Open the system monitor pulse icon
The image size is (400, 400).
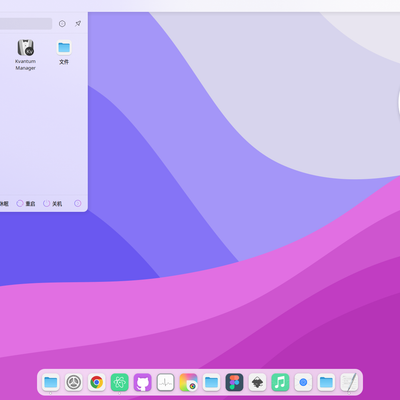click(166, 382)
